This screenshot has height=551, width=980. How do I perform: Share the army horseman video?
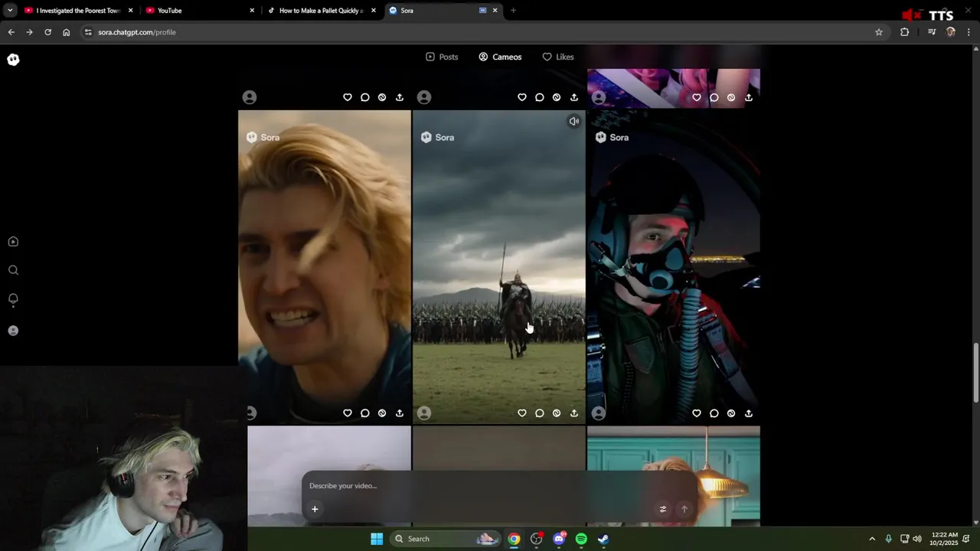tap(574, 413)
